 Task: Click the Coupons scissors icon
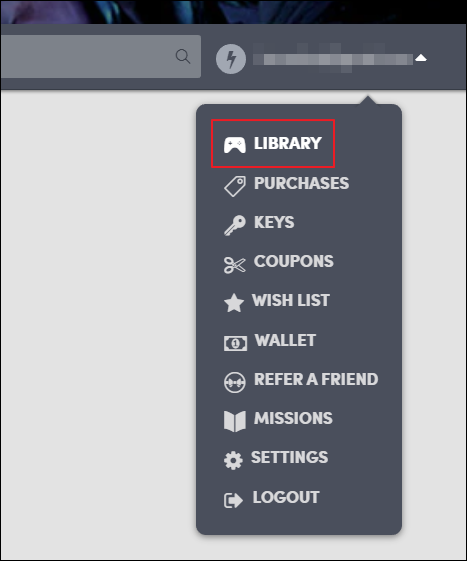(235, 265)
